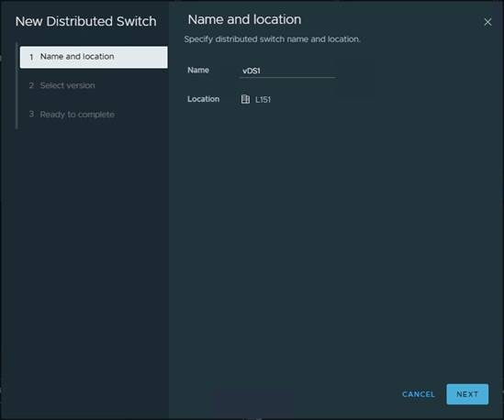
Task: Click the 'Location' label
Action: [204, 99]
